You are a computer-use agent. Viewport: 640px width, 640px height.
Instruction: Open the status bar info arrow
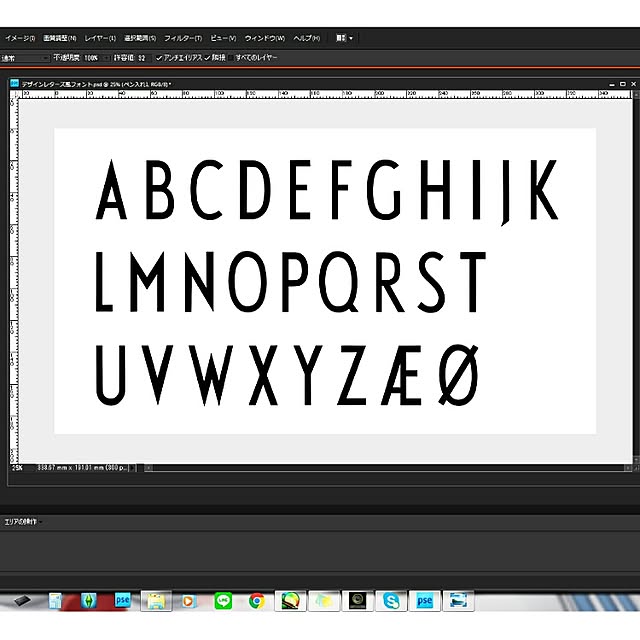pyautogui.click(x=133, y=468)
